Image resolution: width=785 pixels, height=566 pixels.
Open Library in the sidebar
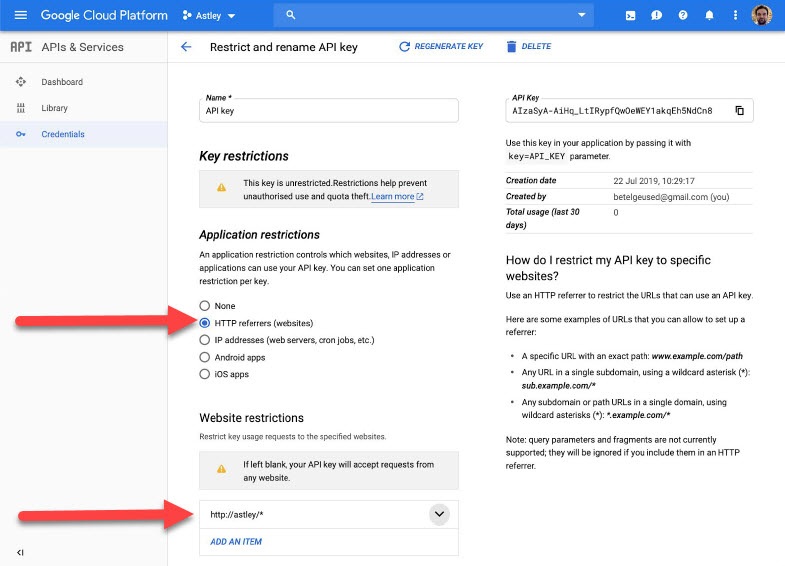pyautogui.click(x=54, y=108)
